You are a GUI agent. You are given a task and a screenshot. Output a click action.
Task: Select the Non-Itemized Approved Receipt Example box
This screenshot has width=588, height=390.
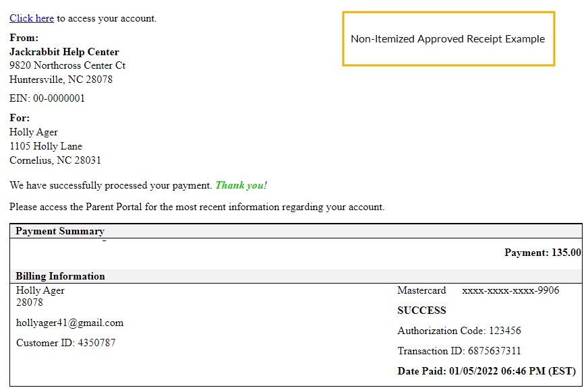click(448, 38)
